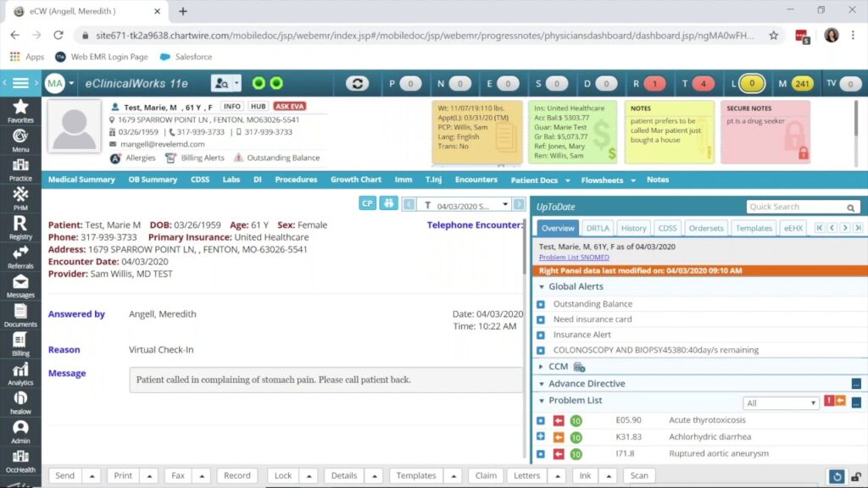Toggle the Insurance Alert checkbox
This screenshot has height=488, width=868.
[x=541, y=335]
